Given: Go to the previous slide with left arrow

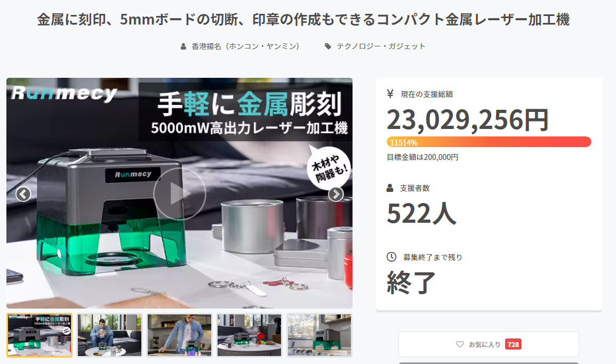Looking at the screenshot, I should coord(23,194).
